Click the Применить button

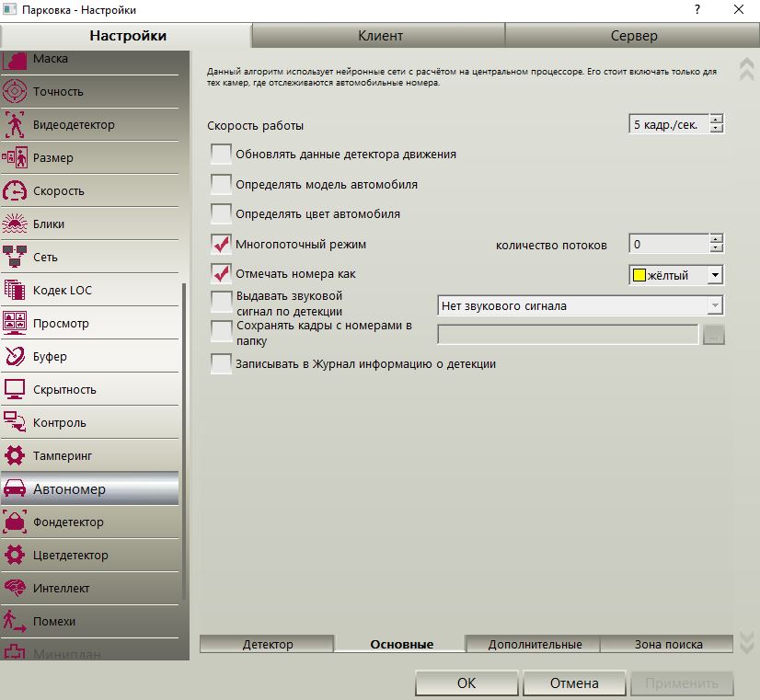pyautogui.click(x=682, y=683)
